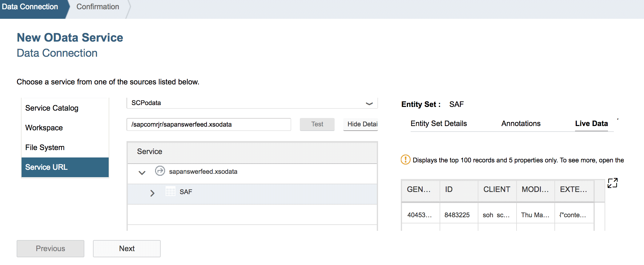Image resolution: width=644 pixels, height=265 pixels.
Task: Select Service Catalog from the source list
Action: coord(52,108)
